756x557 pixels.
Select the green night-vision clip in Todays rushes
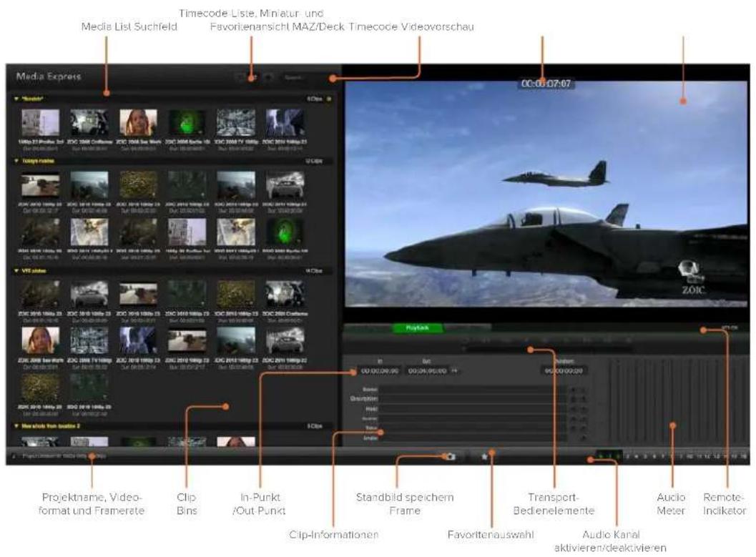285,232
